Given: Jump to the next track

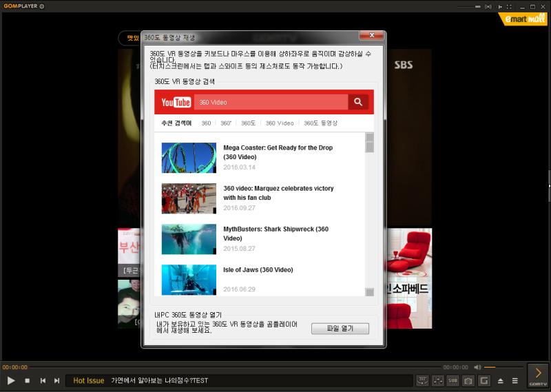Looking at the screenshot, I should (x=56, y=380).
